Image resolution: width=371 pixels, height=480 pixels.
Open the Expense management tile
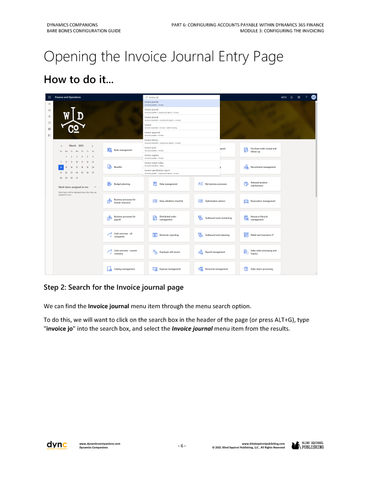click(169, 269)
